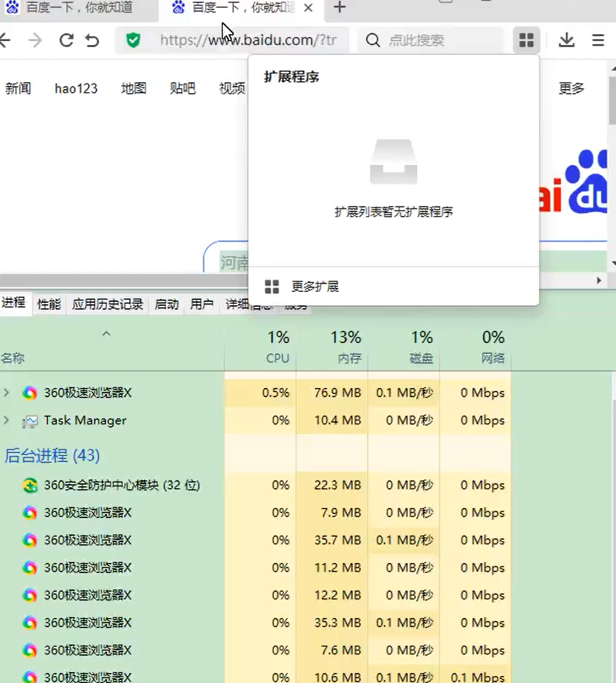Screen dimensions: 616x683
Task: Click the green security shield icon
Action: [x=133, y=40]
